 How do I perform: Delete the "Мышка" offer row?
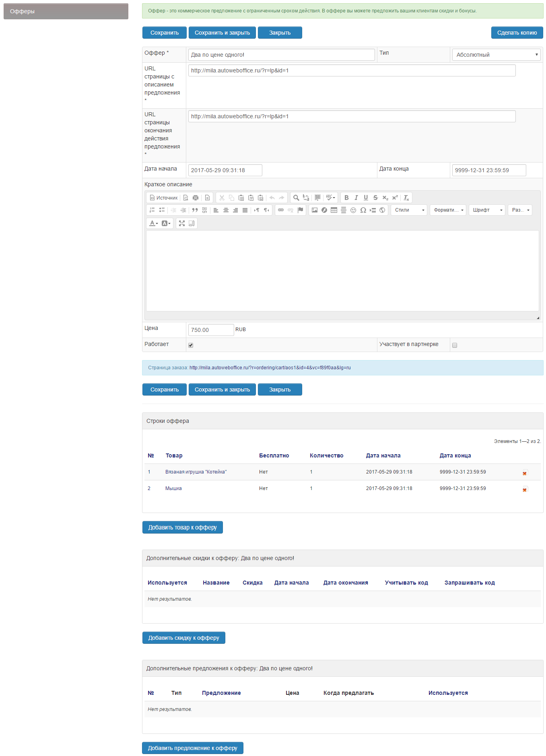point(525,490)
